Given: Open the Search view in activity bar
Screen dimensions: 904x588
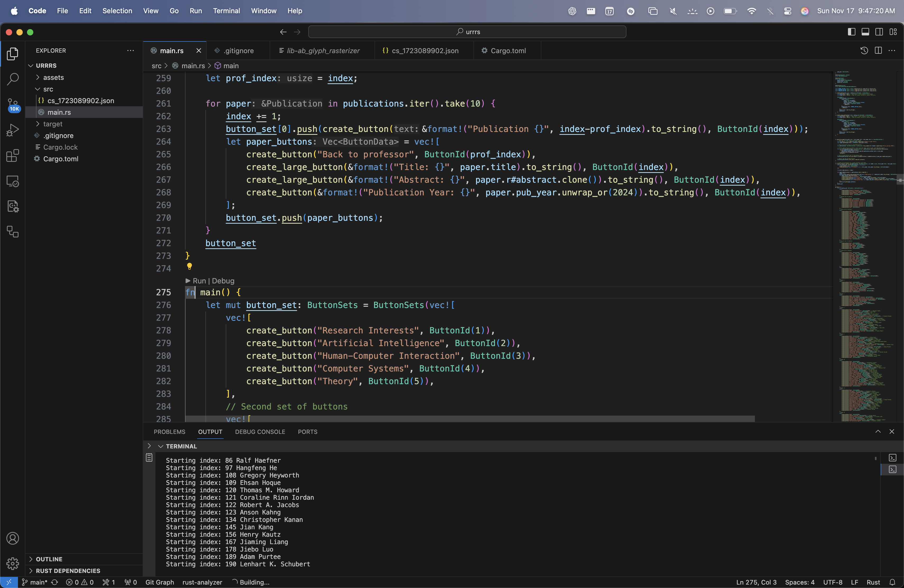Looking at the screenshot, I should pyautogui.click(x=12, y=79).
